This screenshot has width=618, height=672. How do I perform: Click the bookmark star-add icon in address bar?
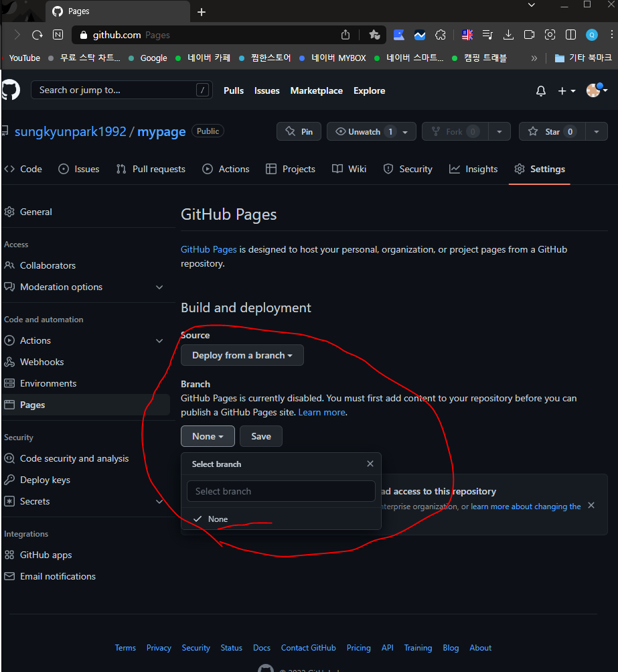pos(374,35)
